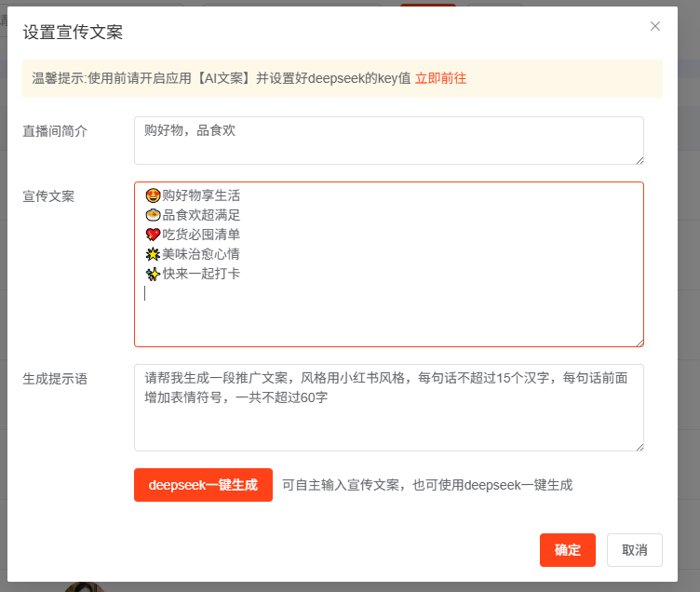Click the star-eyes emoji before 购好物享生活

[x=154, y=195]
